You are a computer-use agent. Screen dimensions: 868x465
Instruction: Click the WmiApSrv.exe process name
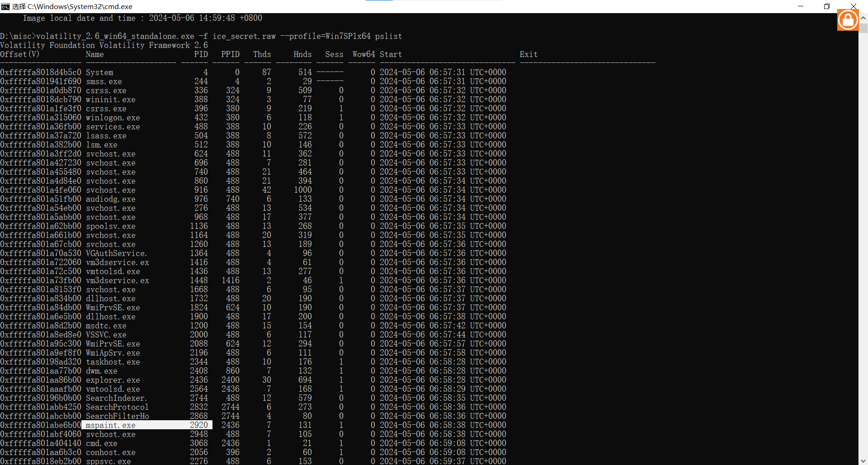[113, 353]
